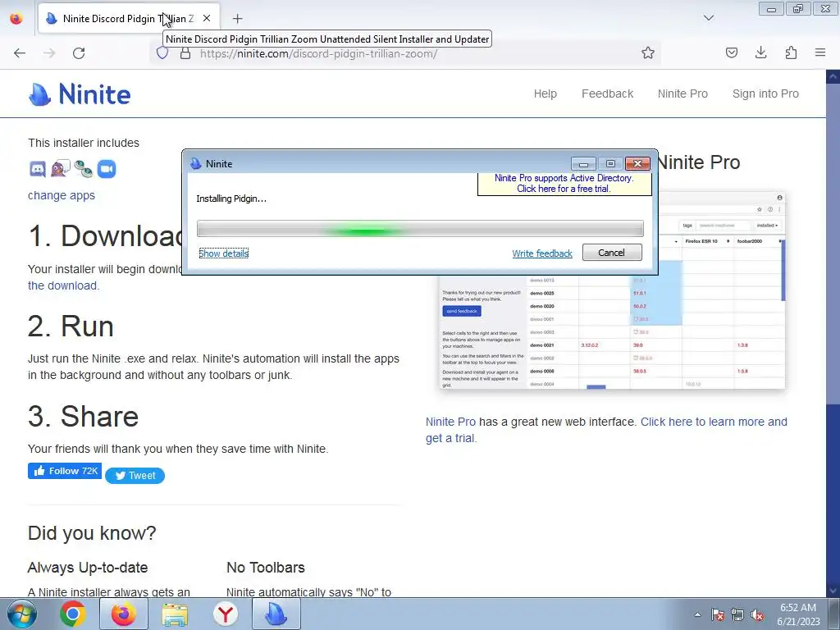Open Ninite Pro navigation link
The width and height of the screenshot is (840, 630).
tap(682, 94)
